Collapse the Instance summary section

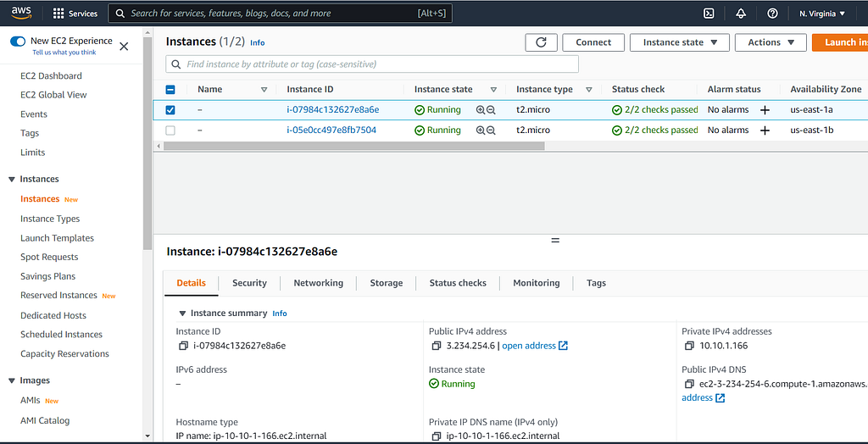182,314
